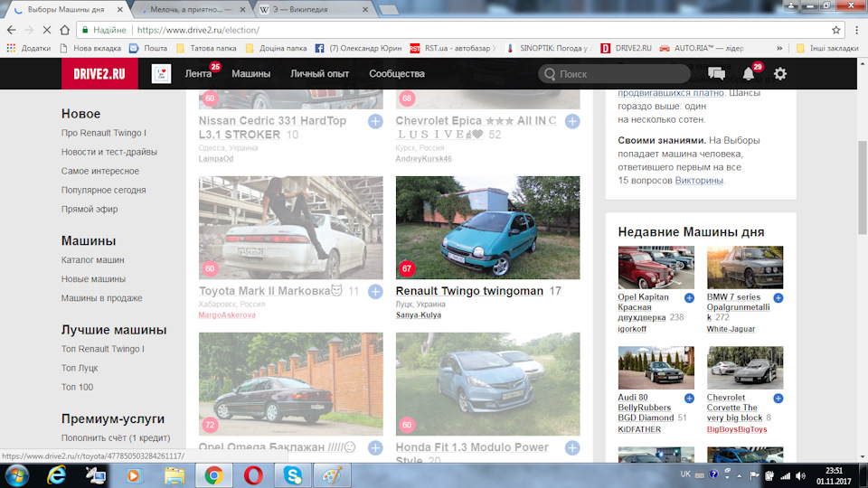Add BMW 7 series with plus icon
The height and width of the screenshot is (488, 868).
point(778,298)
